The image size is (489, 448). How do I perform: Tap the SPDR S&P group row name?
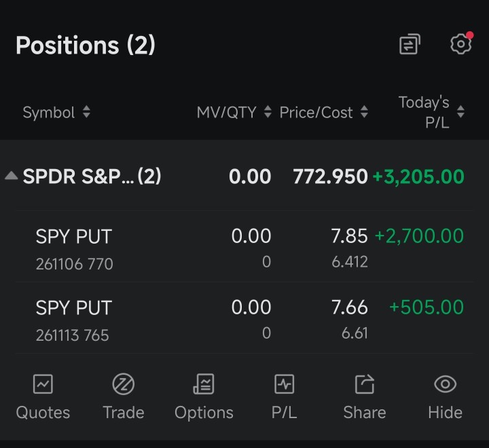point(92,176)
